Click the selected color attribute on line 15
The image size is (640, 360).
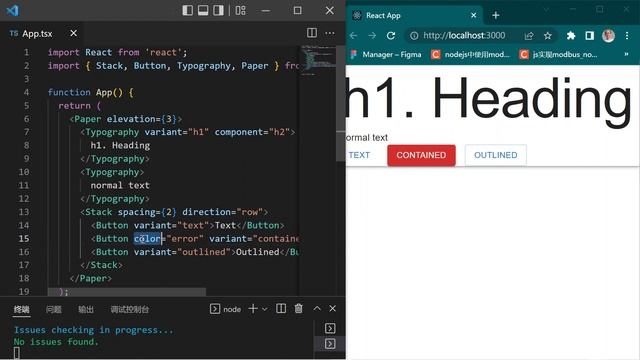tap(147, 238)
